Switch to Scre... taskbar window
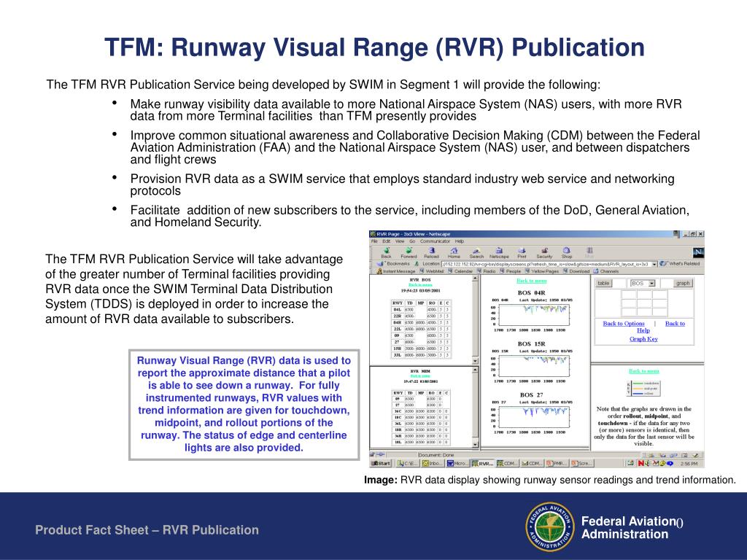This screenshot has width=747, height=560. click(581, 463)
